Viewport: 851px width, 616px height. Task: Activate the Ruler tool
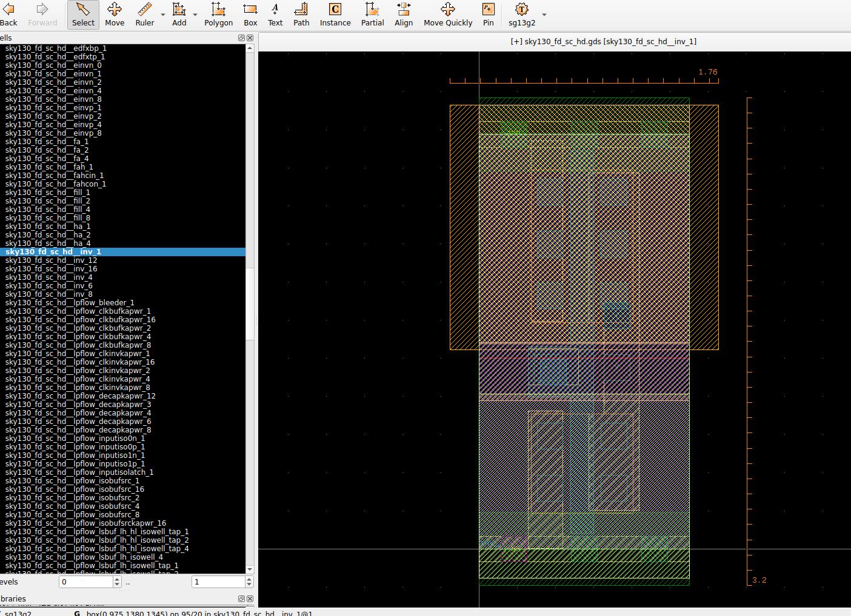click(x=144, y=15)
